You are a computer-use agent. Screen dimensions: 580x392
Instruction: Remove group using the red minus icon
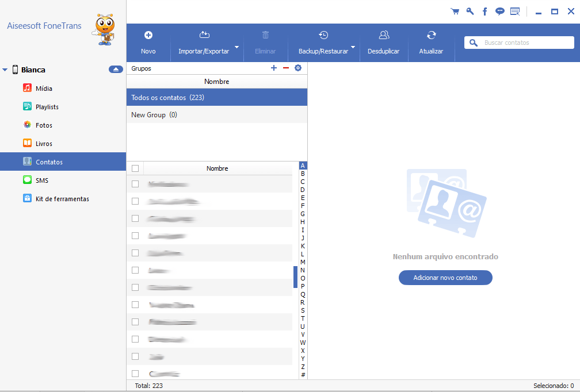[x=286, y=68]
